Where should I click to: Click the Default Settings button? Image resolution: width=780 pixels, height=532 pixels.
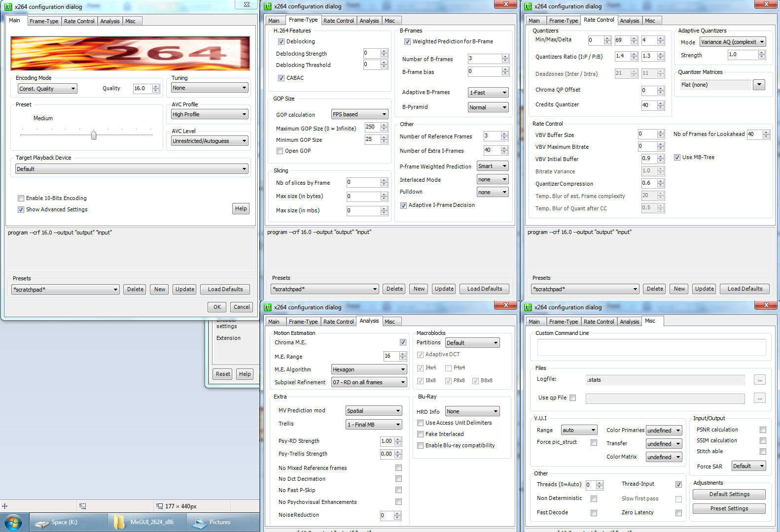click(x=729, y=494)
